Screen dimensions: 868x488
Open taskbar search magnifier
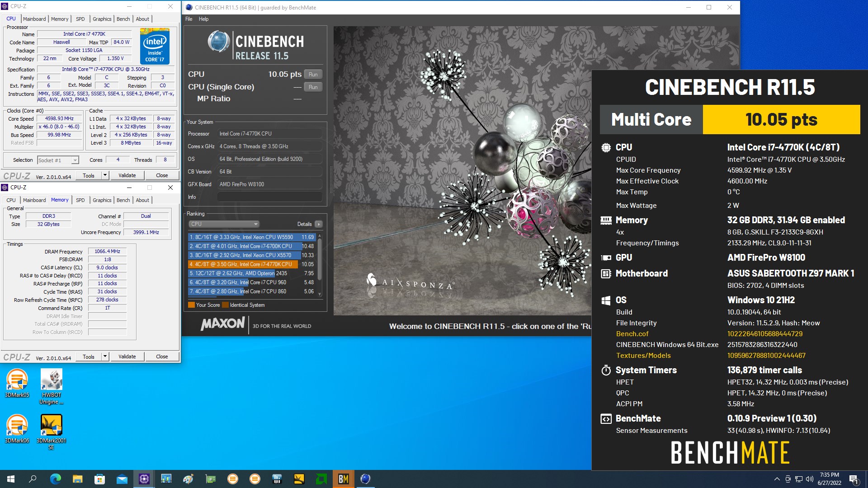33,479
